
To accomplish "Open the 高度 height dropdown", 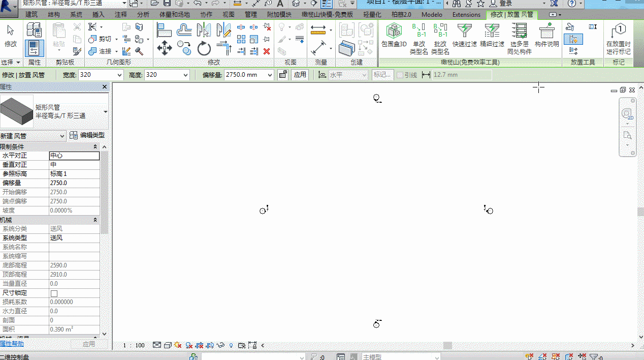I will [x=185, y=75].
